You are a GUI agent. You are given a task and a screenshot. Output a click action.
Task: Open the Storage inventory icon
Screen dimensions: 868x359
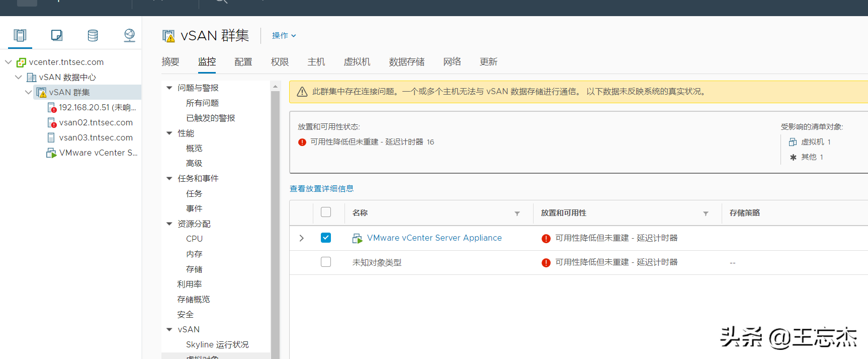(x=93, y=35)
